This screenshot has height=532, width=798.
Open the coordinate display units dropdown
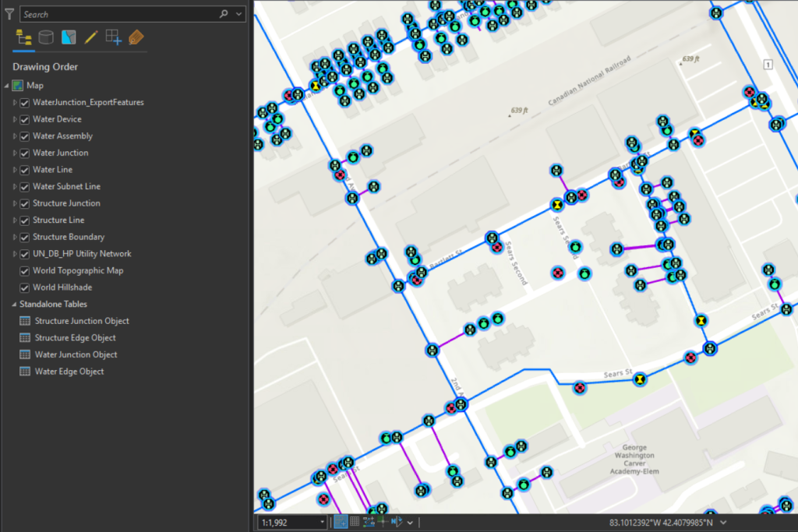pos(725,522)
